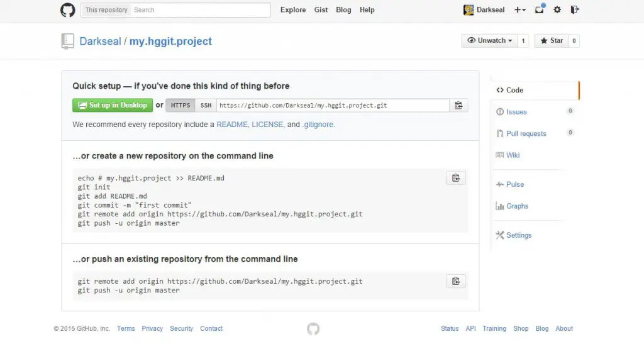644x344 pixels.
Task: Open the footer Blog link
Action: click(x=541, y=328)
